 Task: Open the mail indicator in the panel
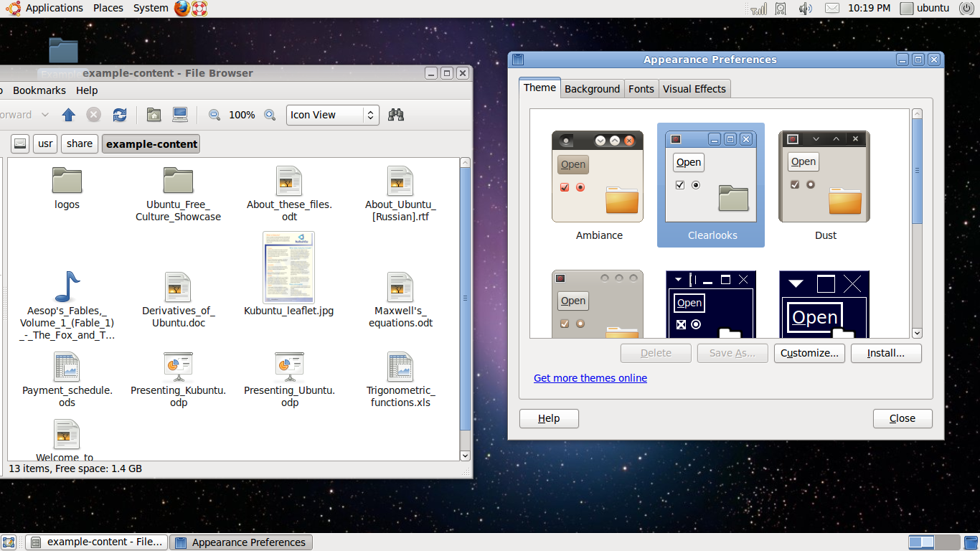[x=831, y=9]
